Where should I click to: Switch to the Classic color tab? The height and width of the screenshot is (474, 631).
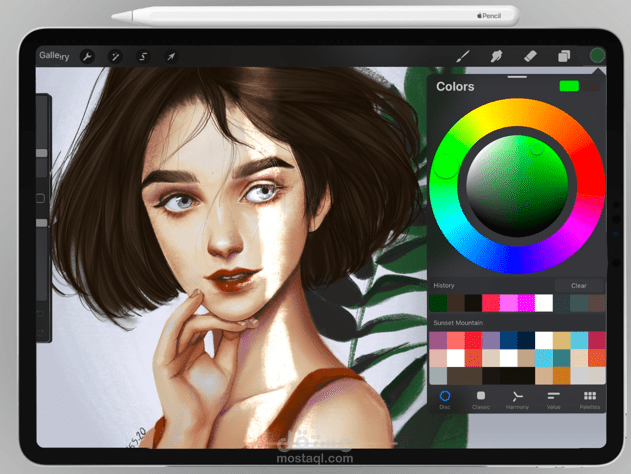point(481,400)
